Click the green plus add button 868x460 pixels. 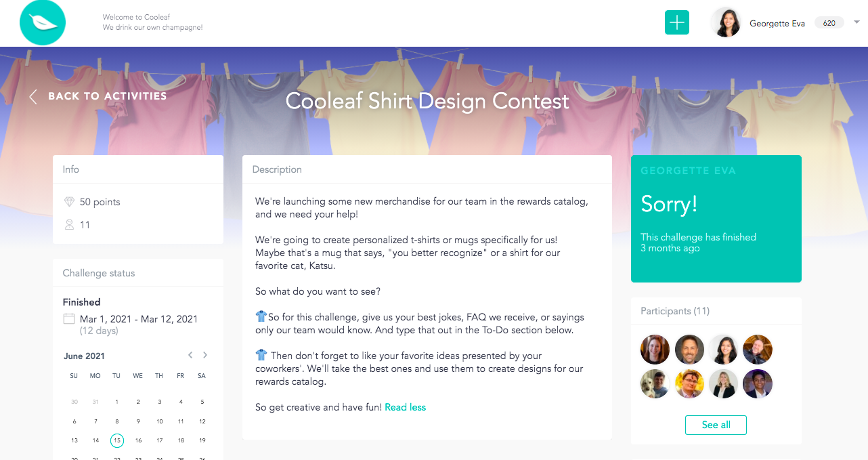tap(676, 23)
